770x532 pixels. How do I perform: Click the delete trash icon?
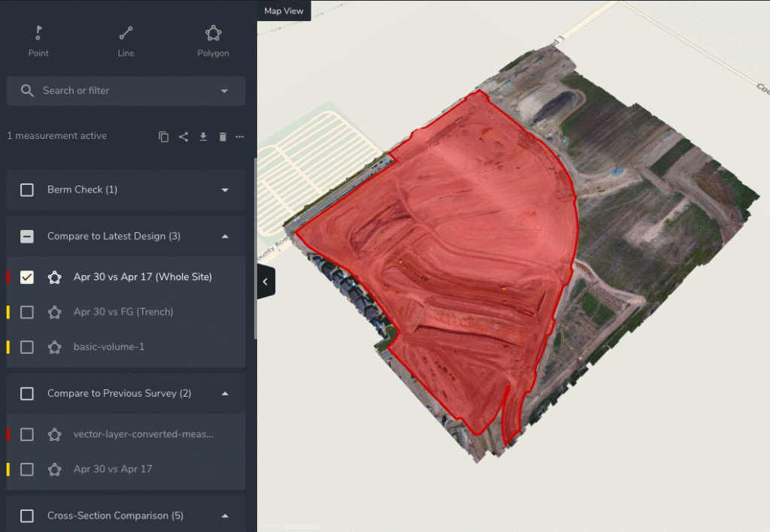pos(223,137)
